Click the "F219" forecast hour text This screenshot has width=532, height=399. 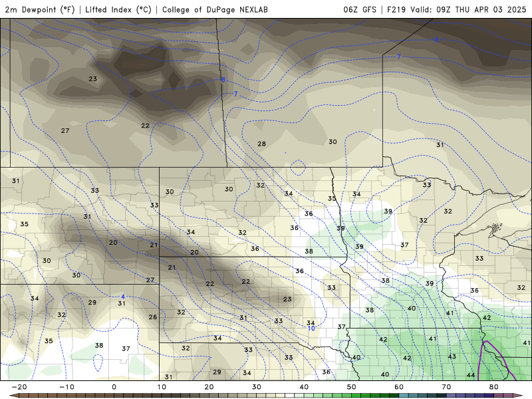[x=396, y=9]
